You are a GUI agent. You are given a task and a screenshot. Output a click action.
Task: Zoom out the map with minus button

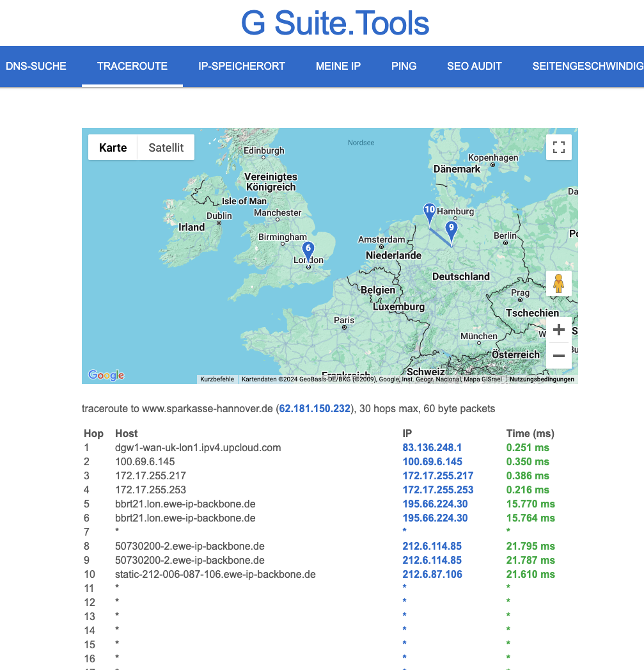(x=558, y=356)
